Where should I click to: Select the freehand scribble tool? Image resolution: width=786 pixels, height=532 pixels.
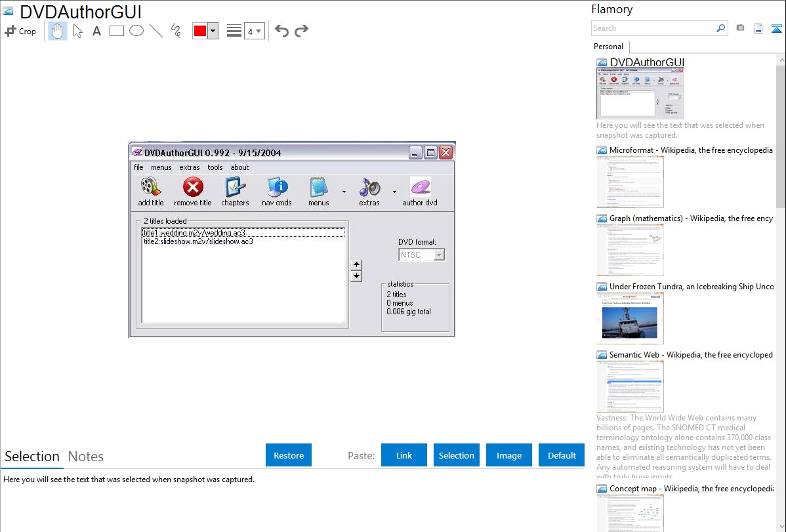(x=176, y=31)
